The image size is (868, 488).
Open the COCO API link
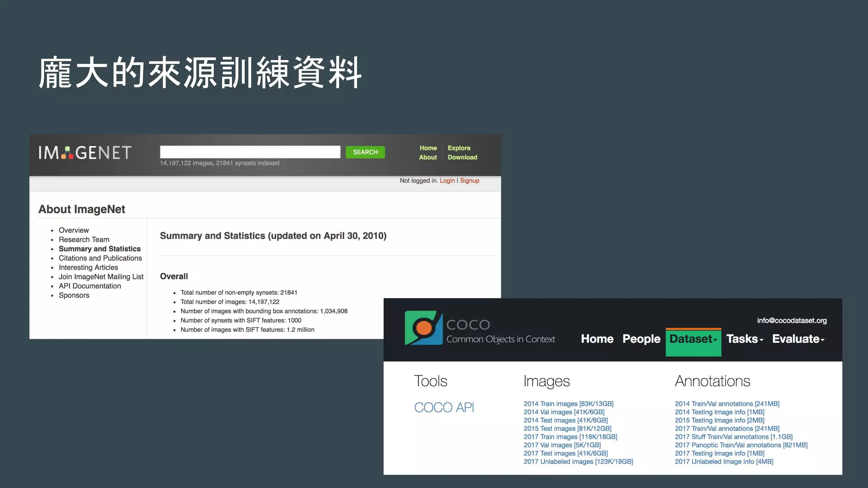[x=444, y=407]
